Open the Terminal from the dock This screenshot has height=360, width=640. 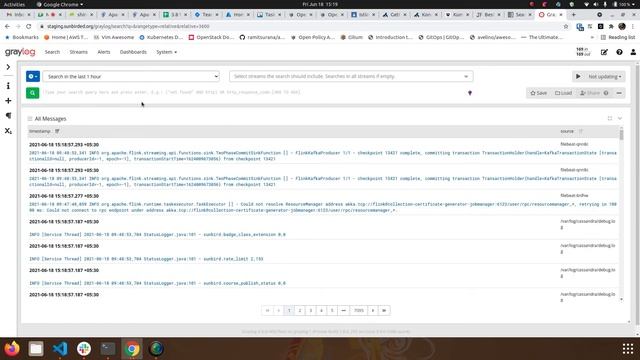click(x=108, y=349)
